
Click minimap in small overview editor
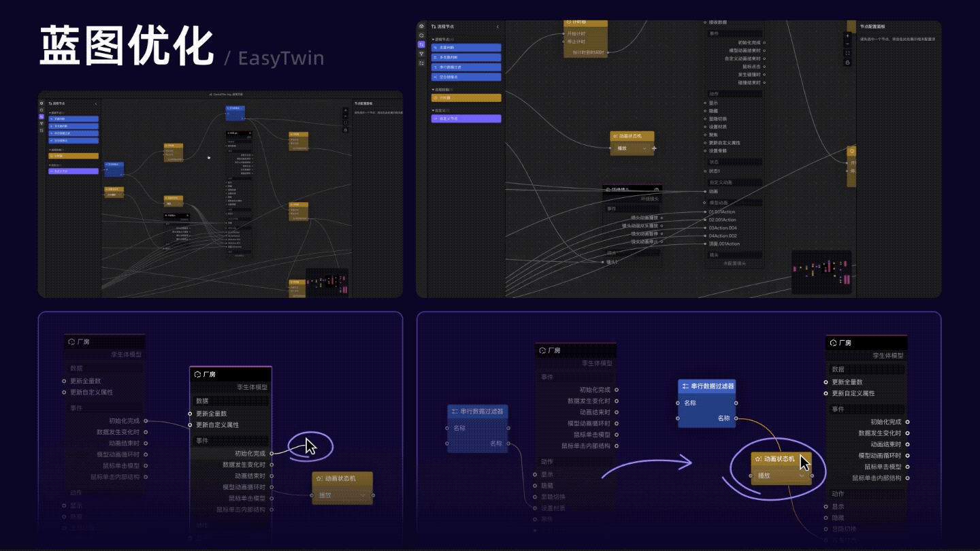[327, 282]
